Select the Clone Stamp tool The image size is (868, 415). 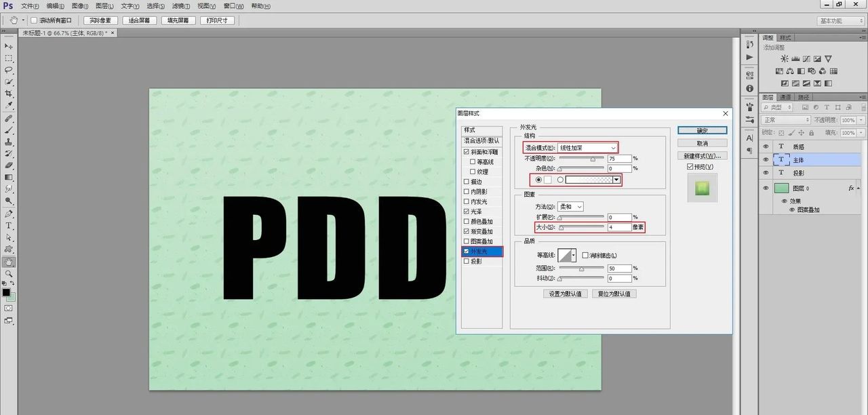point(9,142)
